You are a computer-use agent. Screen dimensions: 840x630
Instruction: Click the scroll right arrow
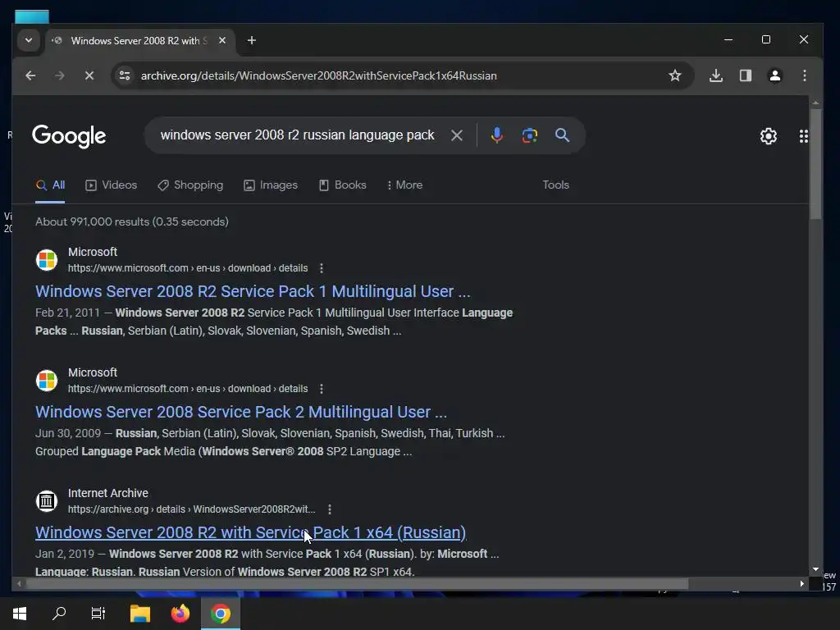[x=802, y=583]
